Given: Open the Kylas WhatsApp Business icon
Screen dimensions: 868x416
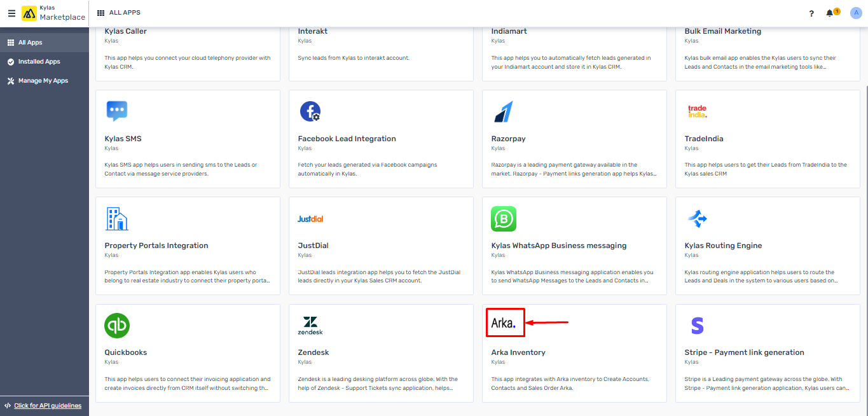Looking at the screenshot, I should tap(504, 219).
